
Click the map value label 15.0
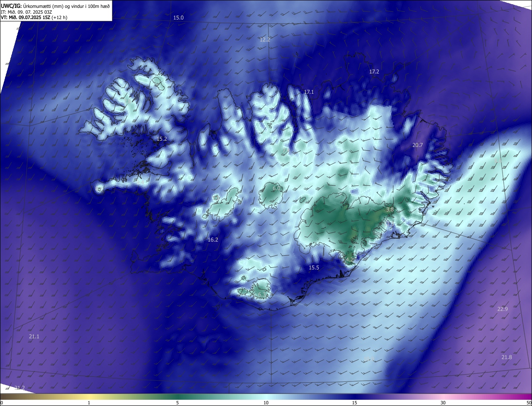[178, 17]
